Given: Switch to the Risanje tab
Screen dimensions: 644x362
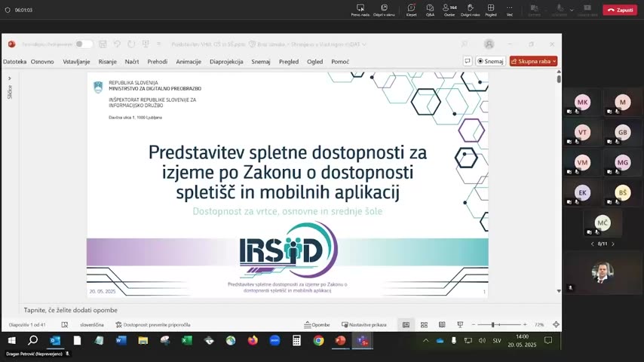Looking at the screenshot, I should pos(108,62).
